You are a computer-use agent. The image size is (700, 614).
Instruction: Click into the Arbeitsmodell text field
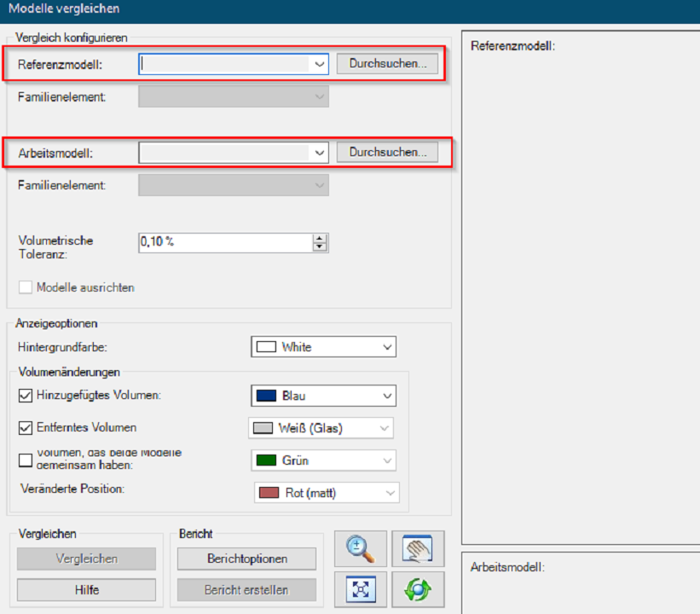pyautogui.click(x=224, y=153)
